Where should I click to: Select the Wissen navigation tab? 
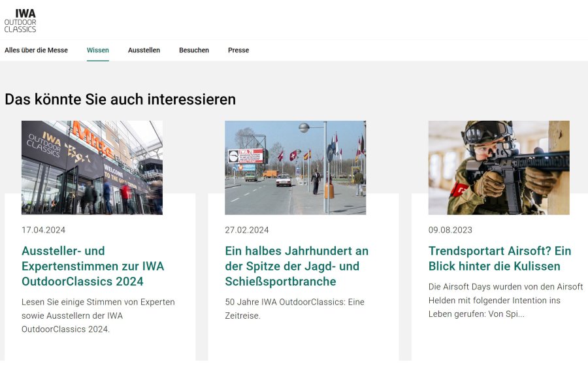tap(98, 50)
